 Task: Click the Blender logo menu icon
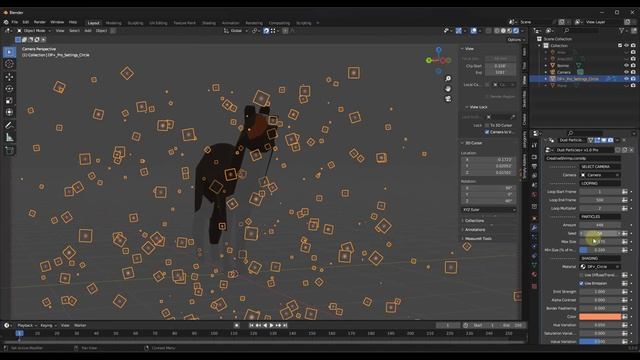click(x=6, y=22)
